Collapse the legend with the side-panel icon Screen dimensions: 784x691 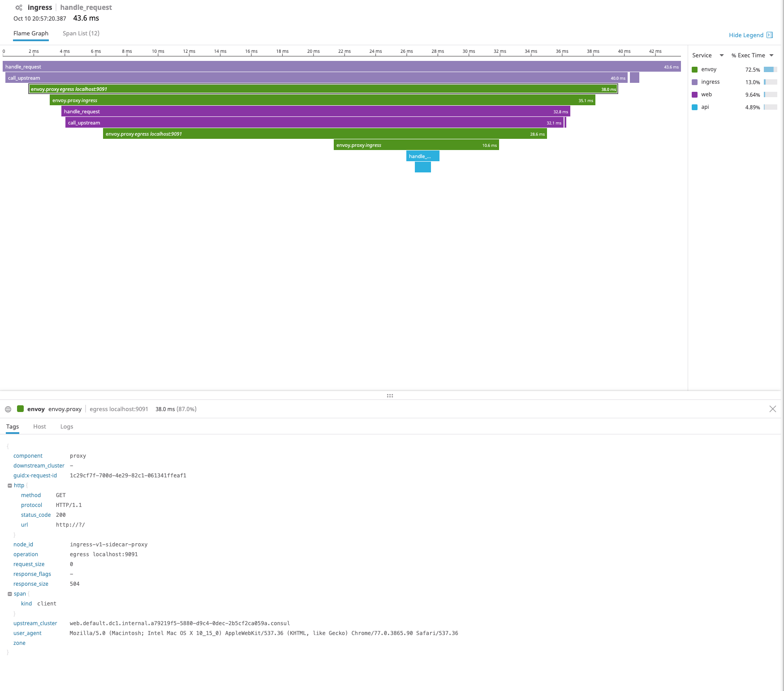click(x=770, y=34)
